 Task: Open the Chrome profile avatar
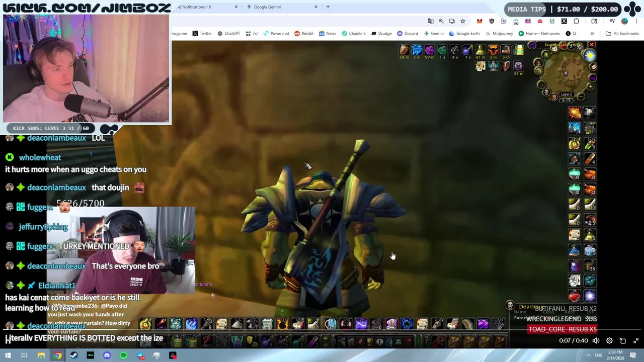[624, 21]
